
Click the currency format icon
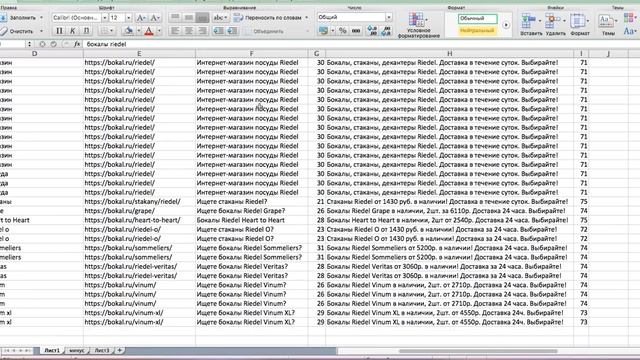(x=324, y=31)
